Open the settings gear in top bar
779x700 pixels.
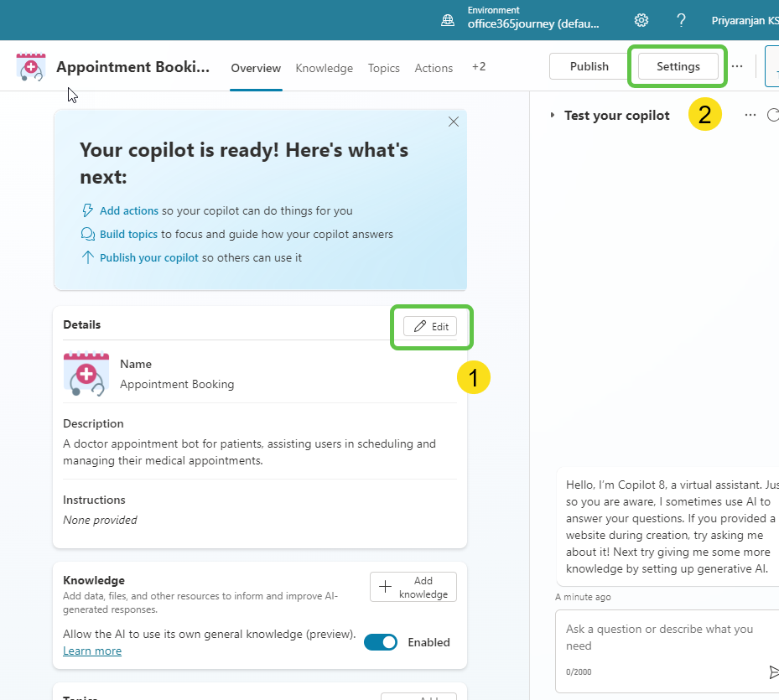click(641, 20)
